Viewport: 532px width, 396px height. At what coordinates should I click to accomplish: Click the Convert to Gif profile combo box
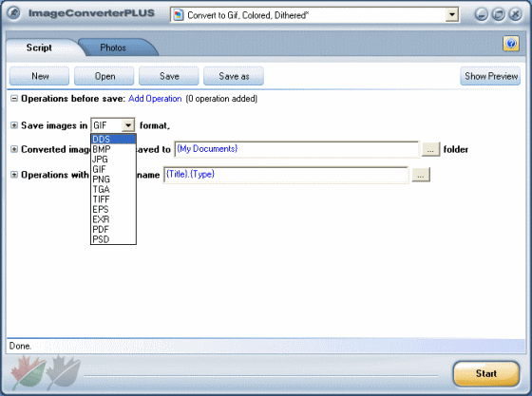(314, 15)
